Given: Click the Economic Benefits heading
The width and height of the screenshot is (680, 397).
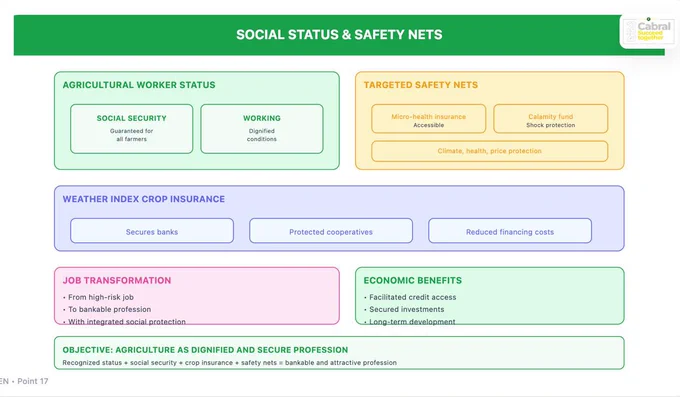Looking at the screenshot, I should tap(412, 280).
